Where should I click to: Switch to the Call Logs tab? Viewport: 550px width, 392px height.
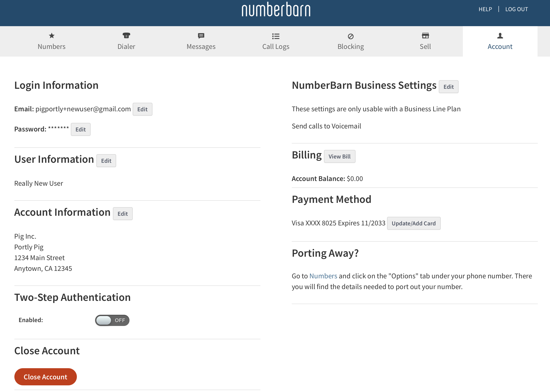click(276, 46)
